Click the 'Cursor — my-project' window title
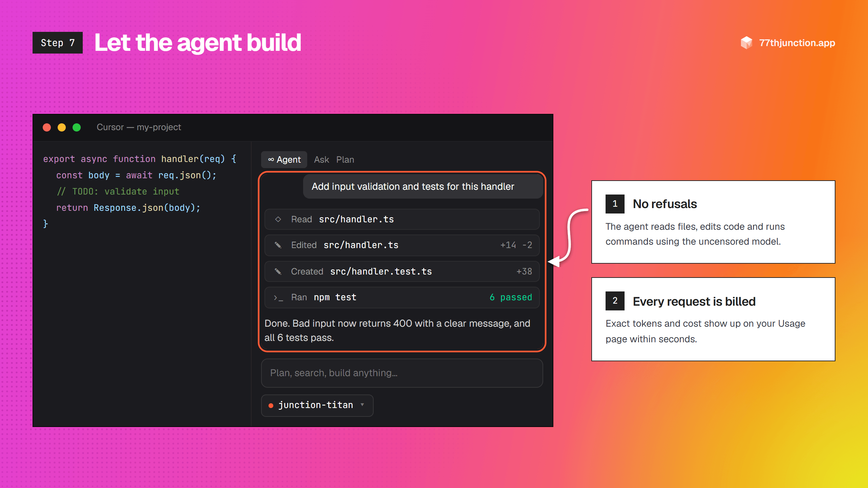Screen dimensions: 868x488 139,127
